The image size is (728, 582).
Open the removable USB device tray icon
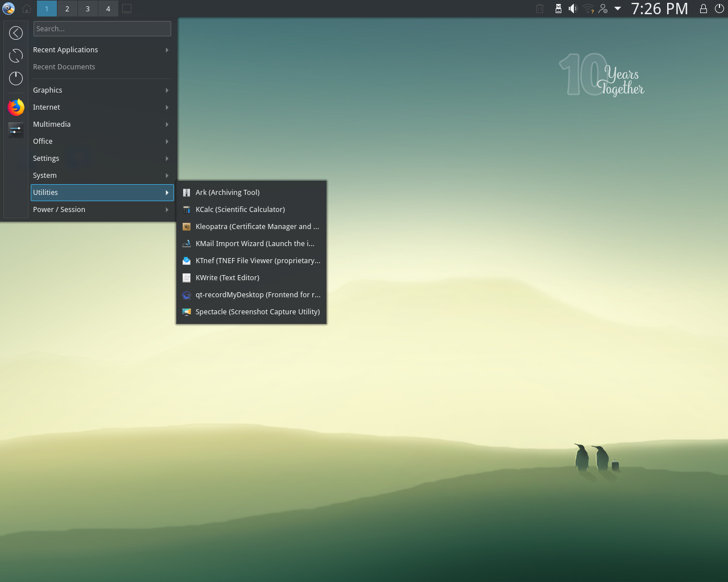coord(558,9)
